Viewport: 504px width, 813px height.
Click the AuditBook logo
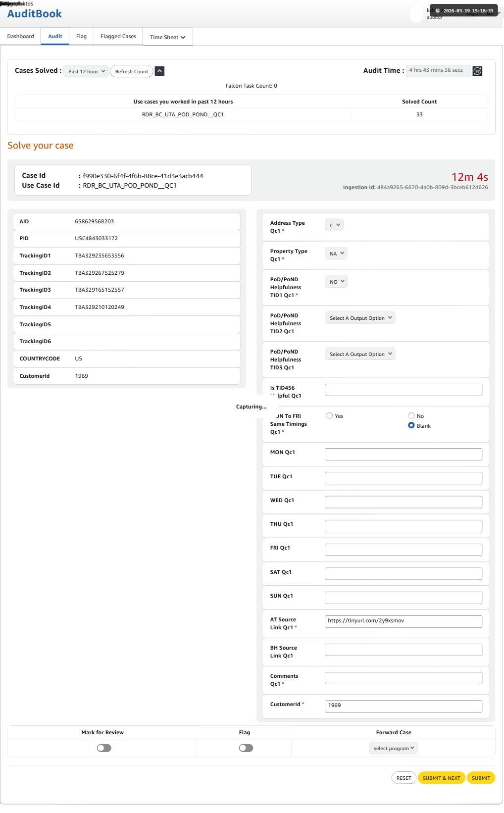35,14
